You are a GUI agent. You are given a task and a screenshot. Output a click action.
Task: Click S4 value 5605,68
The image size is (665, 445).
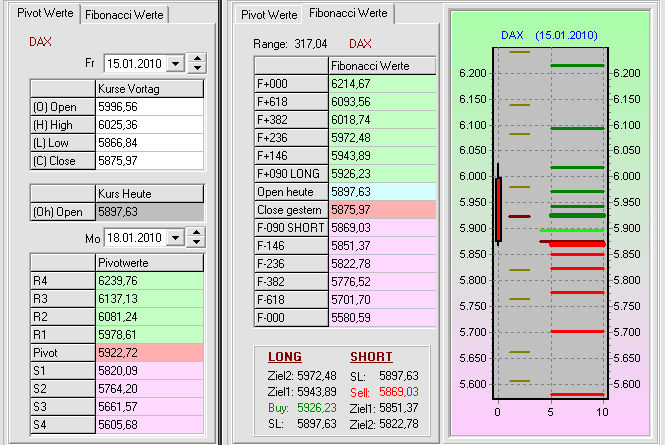(149, 425)
